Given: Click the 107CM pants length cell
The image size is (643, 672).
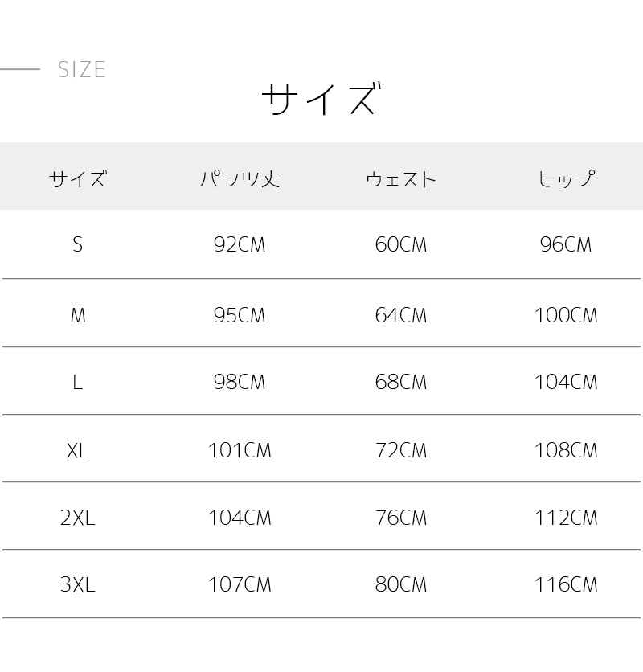Looking at the screenshot, I should pyautogui.click(x=240, y=584).
